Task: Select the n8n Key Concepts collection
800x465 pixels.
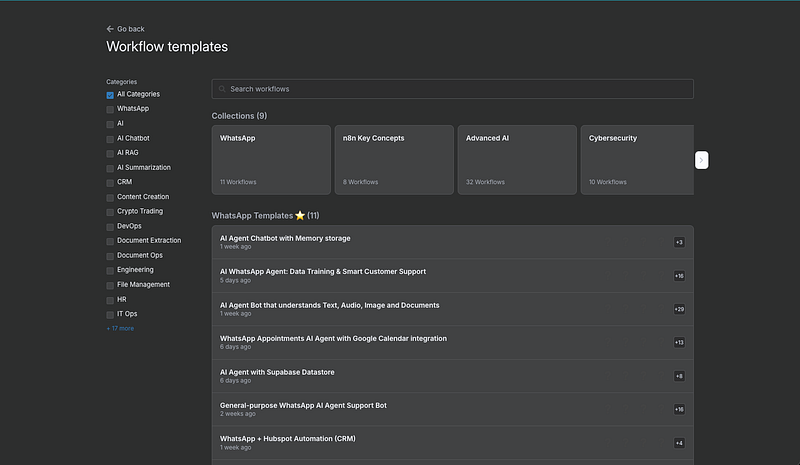Action: [x=394, y=159]
